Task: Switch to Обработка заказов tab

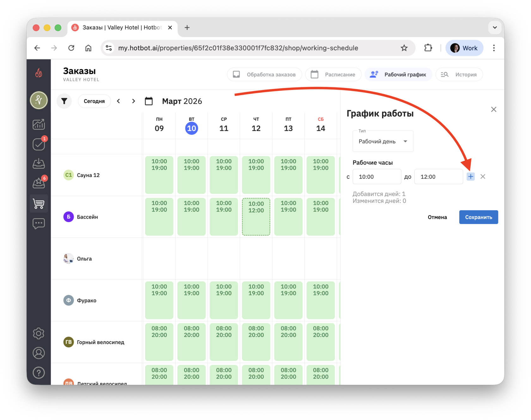Action: (264, 75)
